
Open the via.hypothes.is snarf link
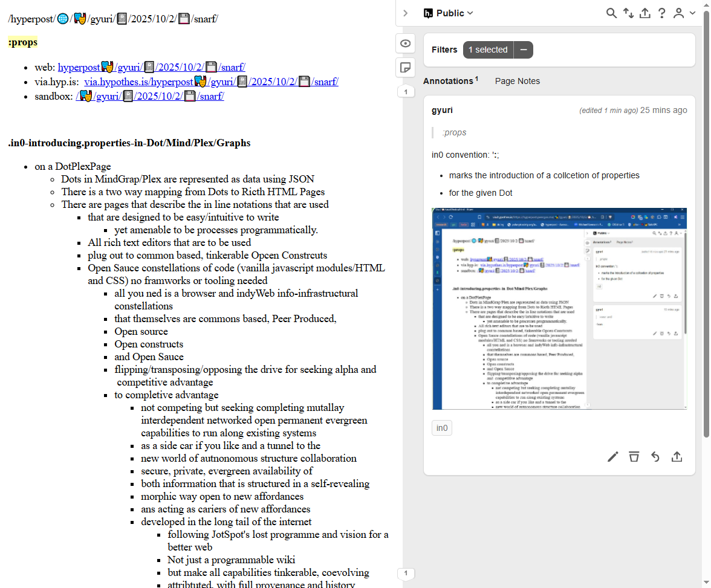coord(211,82)
